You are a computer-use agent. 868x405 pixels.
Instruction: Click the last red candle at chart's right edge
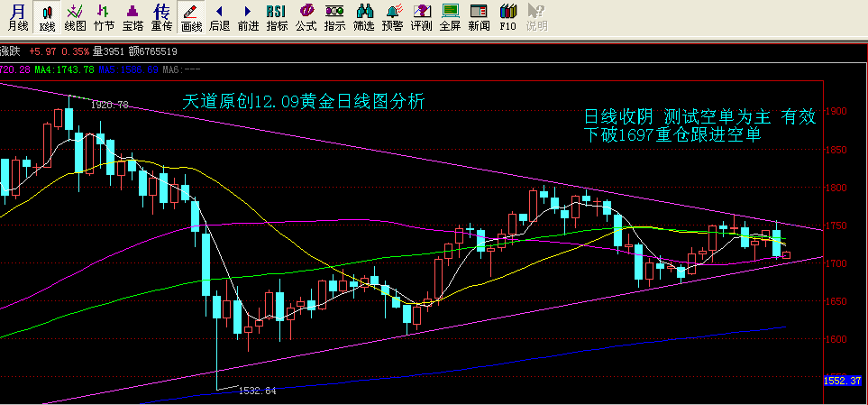786,255
